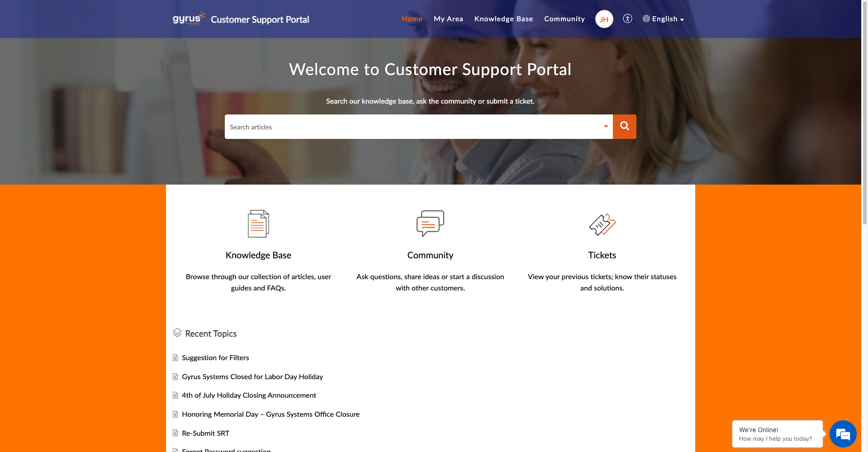Click the Community speech bubbles icon
This screenshot has height=452, width=868.
430,223
